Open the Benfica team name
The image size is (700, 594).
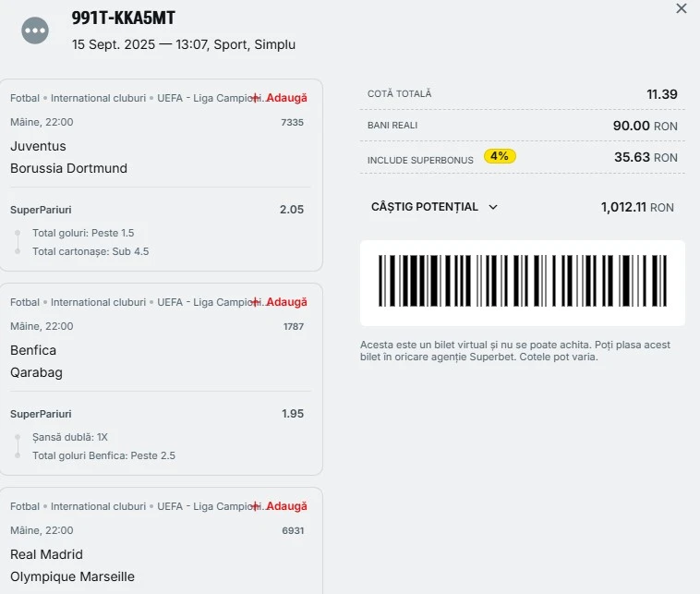coord(33,350)
